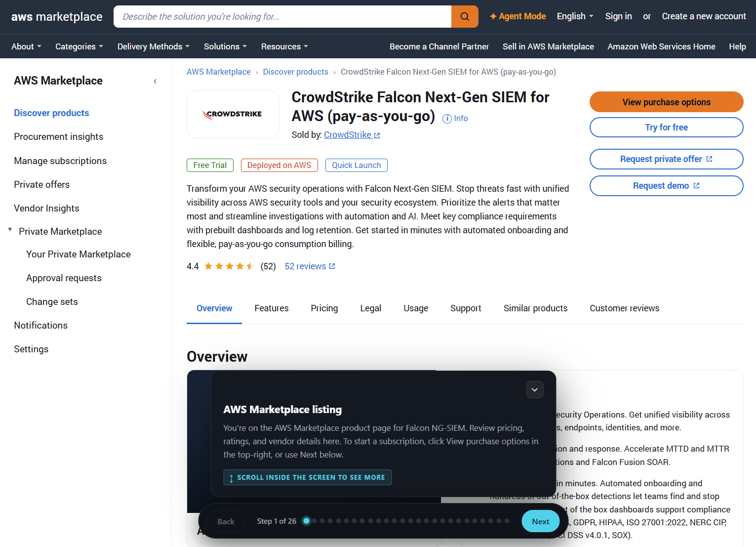The width and height of the screenshot is (756, 547).
Task: Switch to the Similar products tab
Action: pyautogui.click(x=536, y=308)
